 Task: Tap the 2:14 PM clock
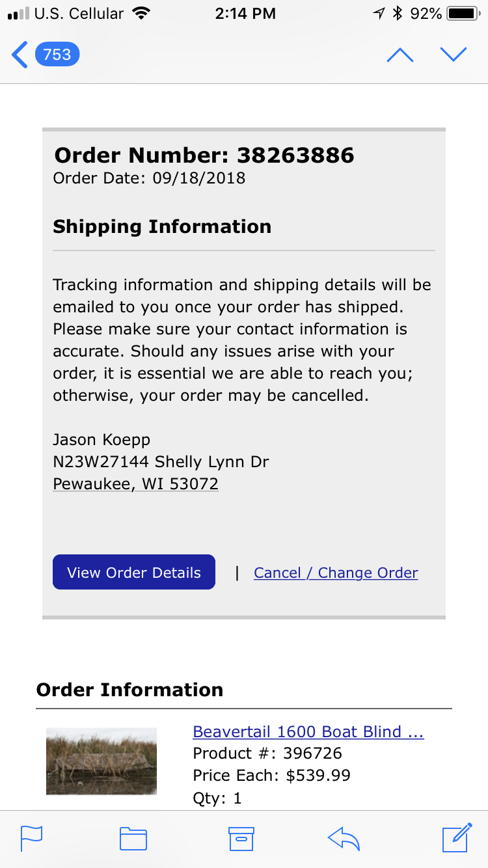245,13
